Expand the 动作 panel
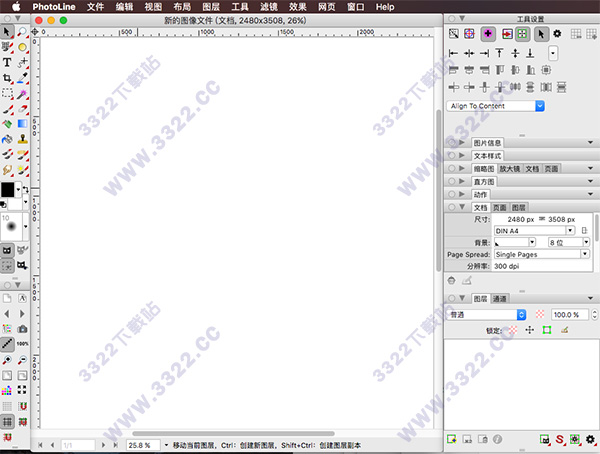Viewport: 600px width, 454px height. pyautogui.click(x=462, y=194)
